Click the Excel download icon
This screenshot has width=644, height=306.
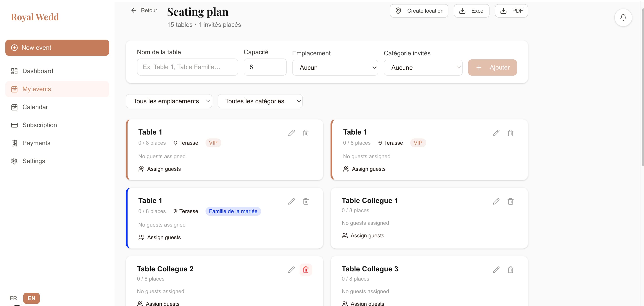click(x=463, y=11)
